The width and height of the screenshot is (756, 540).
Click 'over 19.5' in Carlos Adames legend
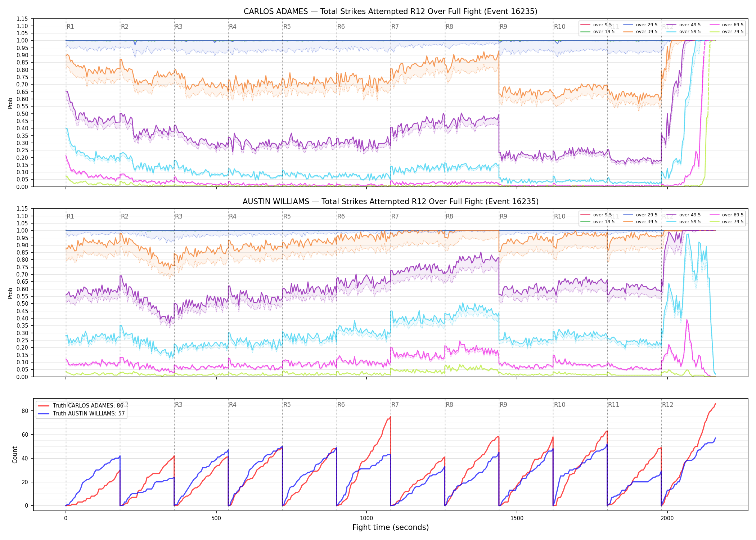(604, 32)
